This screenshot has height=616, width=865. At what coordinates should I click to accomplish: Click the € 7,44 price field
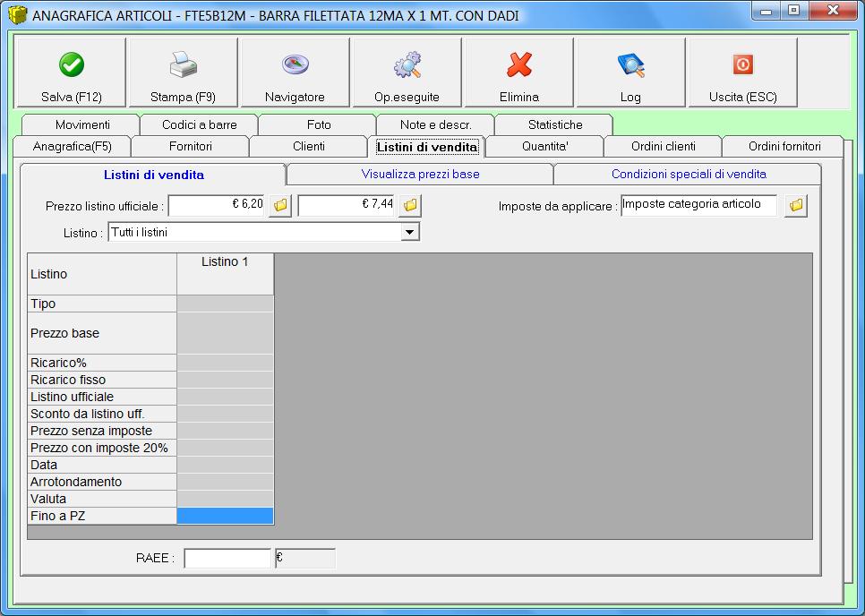tap(347, 205)
